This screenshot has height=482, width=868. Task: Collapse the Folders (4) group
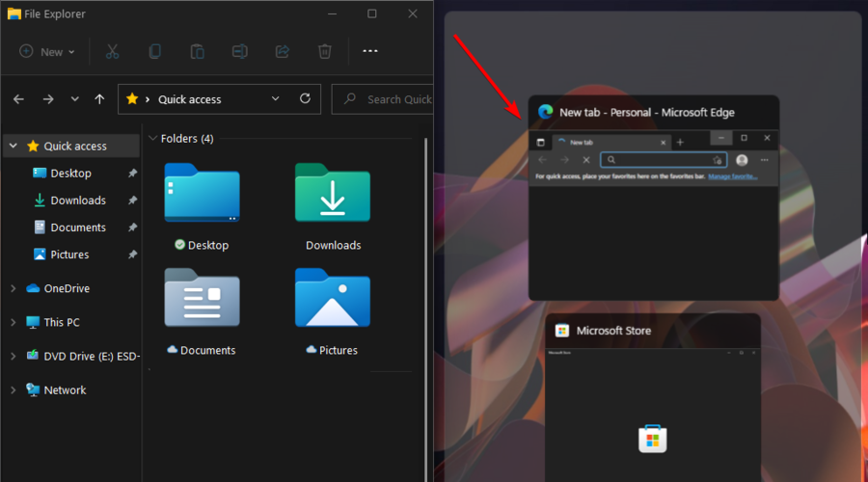coord(152,139)
